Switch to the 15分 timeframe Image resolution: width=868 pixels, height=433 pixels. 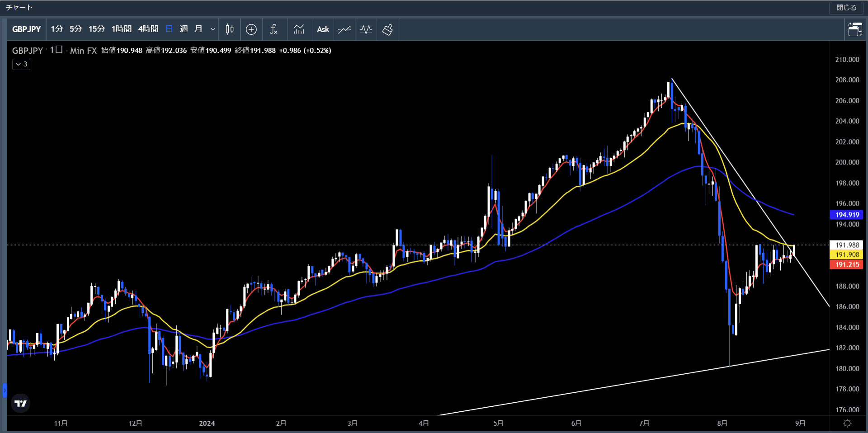[x=96, y=29]
